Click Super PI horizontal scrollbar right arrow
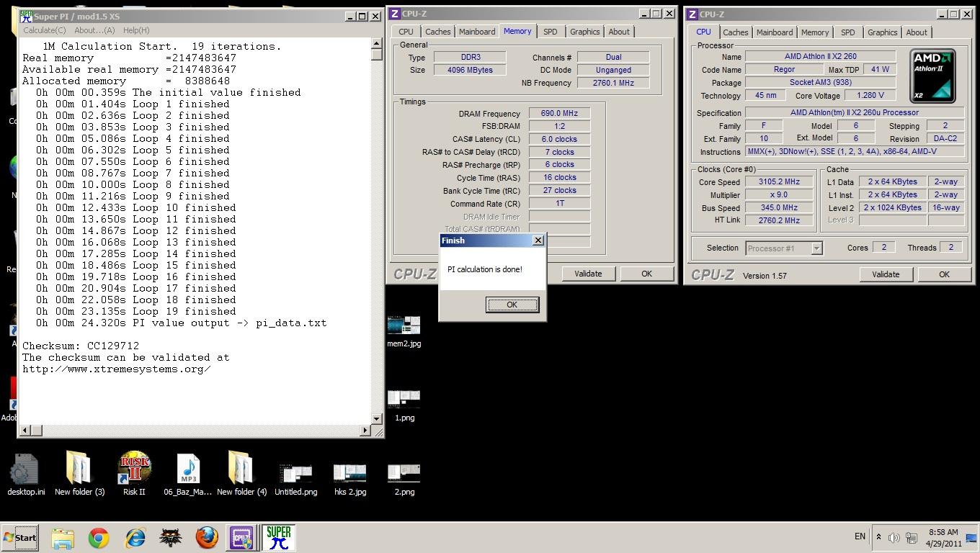Viewport: 980px width, 553px height. pos(365,431)
